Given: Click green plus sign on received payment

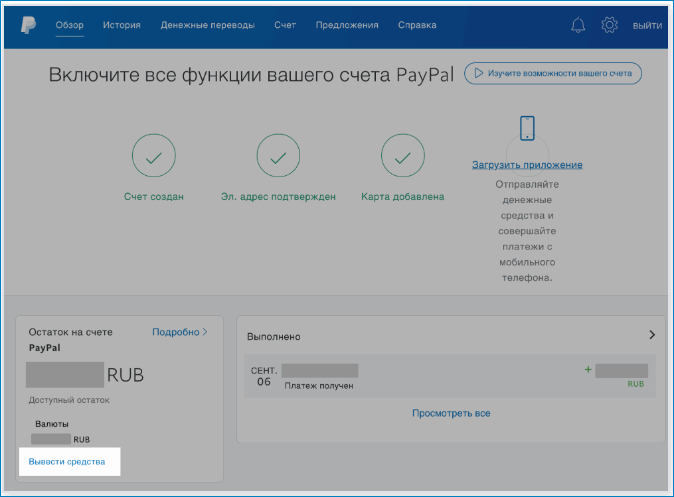Looking at the screenshot, I should click(x=588, y=369).
